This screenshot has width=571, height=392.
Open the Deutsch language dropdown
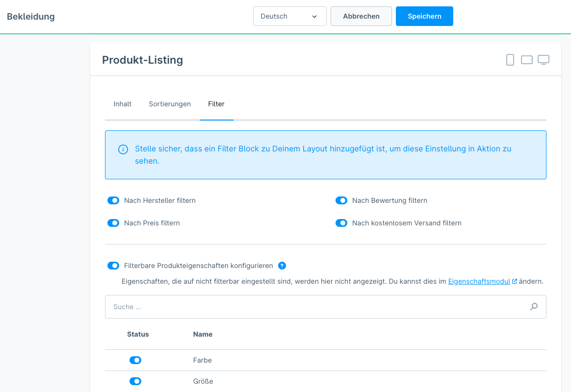289,16
